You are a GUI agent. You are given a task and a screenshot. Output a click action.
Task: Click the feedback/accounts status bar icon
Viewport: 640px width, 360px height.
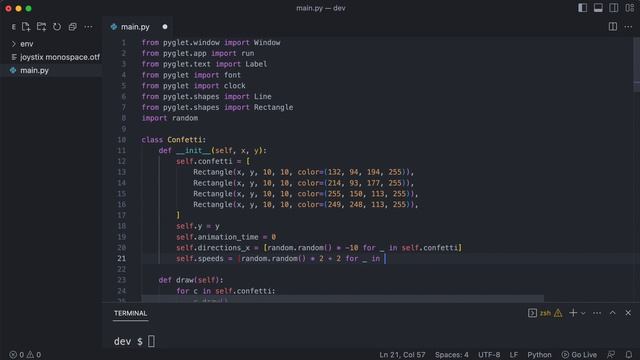click(611, 355)
